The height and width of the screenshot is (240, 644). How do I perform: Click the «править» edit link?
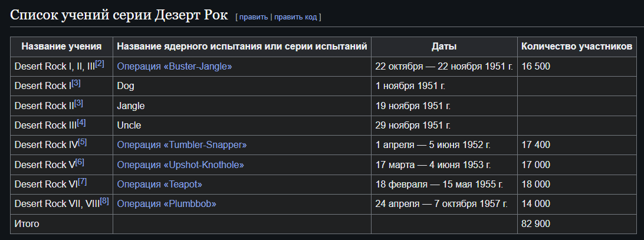[254, 17]
